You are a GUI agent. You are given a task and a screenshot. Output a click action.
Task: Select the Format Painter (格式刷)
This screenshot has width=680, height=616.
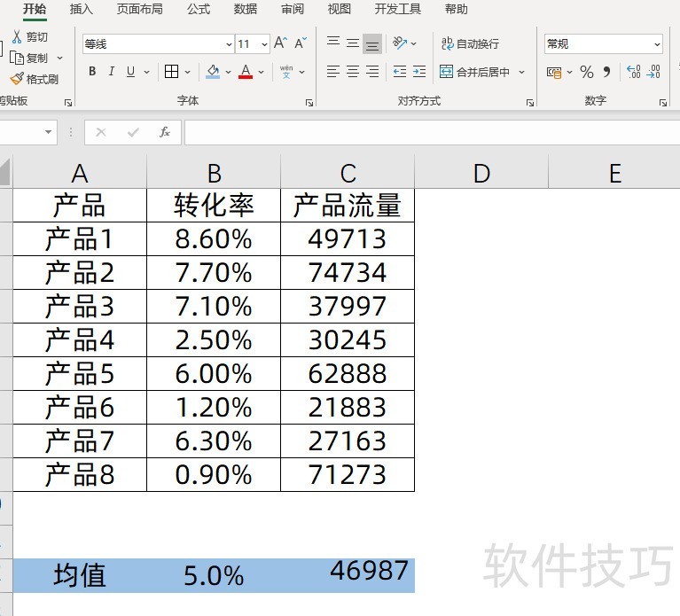[35, 79]
